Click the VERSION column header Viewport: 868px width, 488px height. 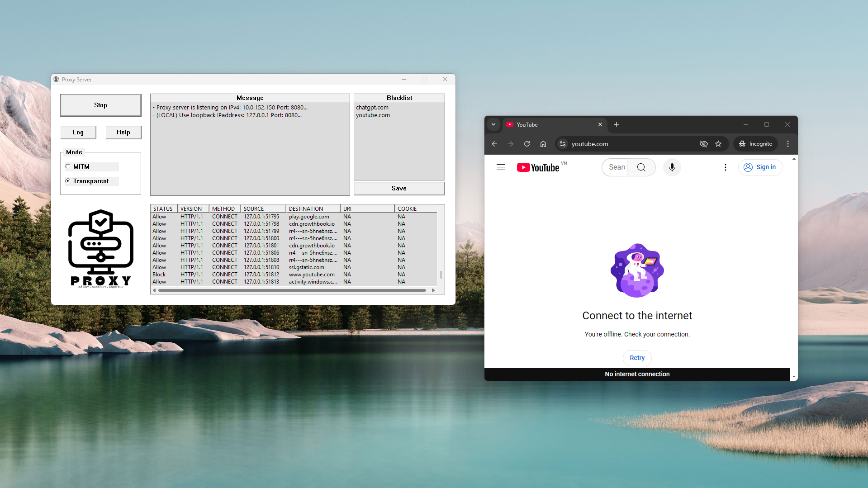pyautogui.click(x=193, y=208)
